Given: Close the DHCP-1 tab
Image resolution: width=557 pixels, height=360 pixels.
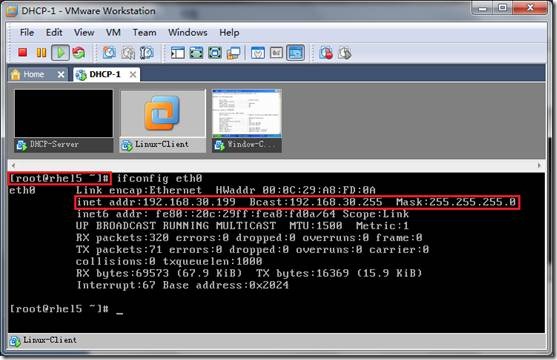Looking at the screenshot, I should point(133,75).
